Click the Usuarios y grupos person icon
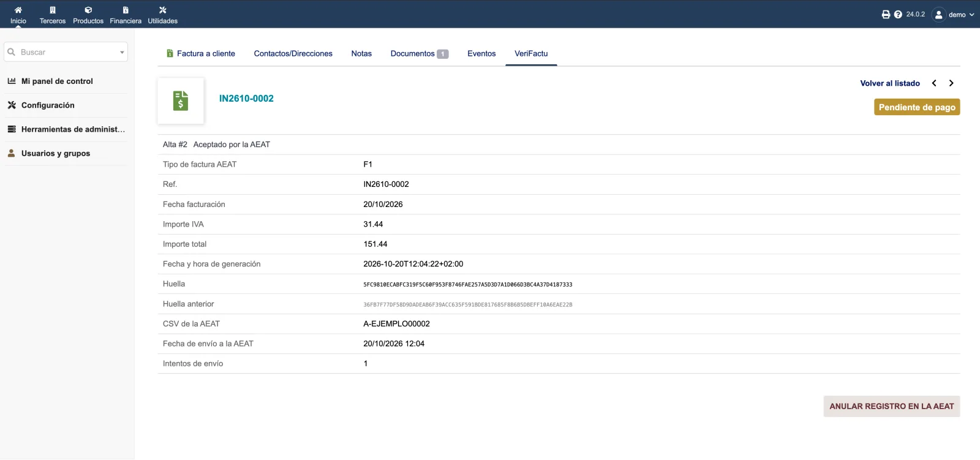The height and width of the screenshot is (460, 980). (x=12, y=153)
